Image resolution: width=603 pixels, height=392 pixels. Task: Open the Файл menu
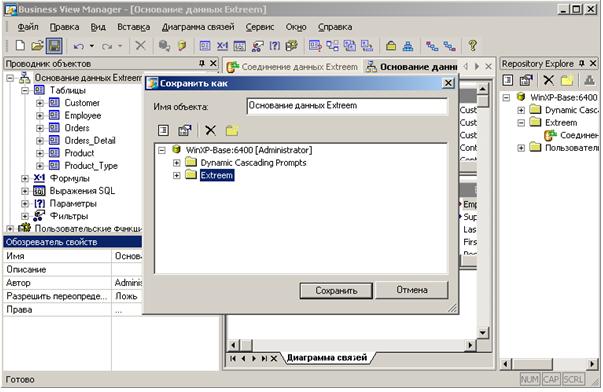click(28, 27)
